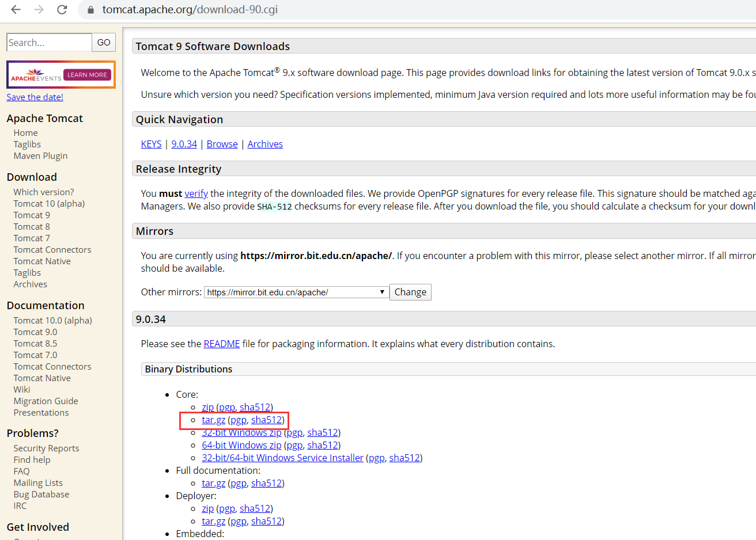Viewport: 756px width, 540px height.
Task: Open the Other mirrors dropdown
Action: (296, 292)
